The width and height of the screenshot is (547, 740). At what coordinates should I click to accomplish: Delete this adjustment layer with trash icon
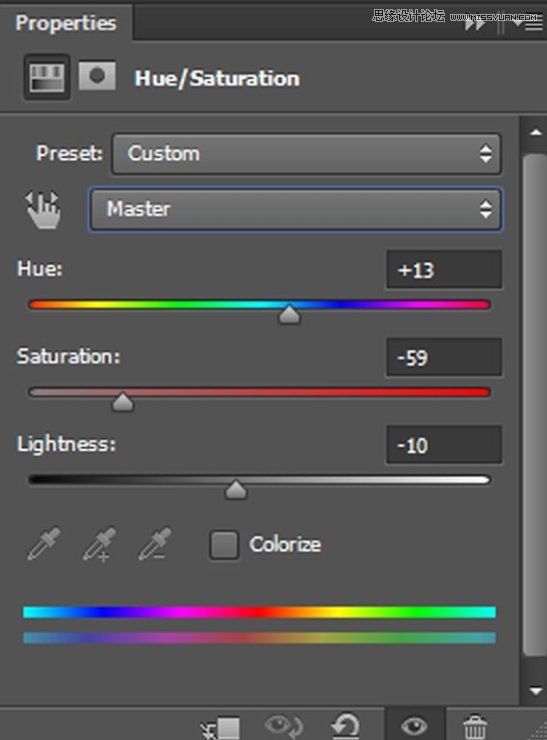(475, 726)
